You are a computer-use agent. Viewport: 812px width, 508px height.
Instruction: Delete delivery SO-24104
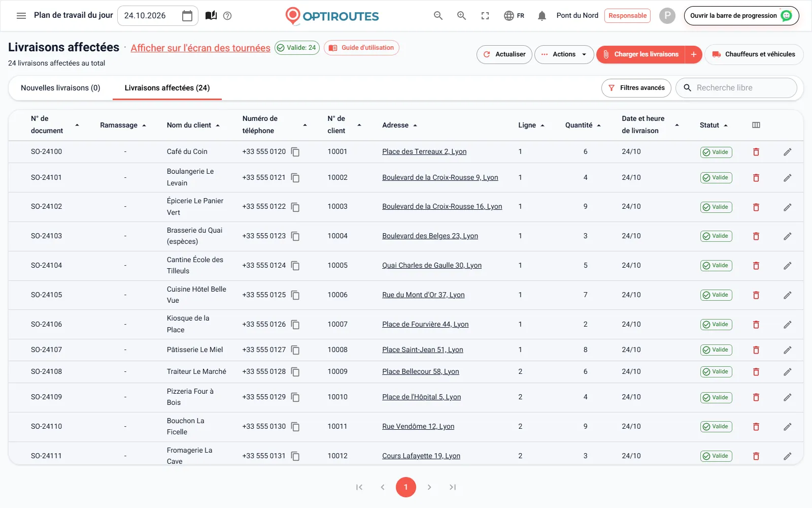click(x=756, y=266)
